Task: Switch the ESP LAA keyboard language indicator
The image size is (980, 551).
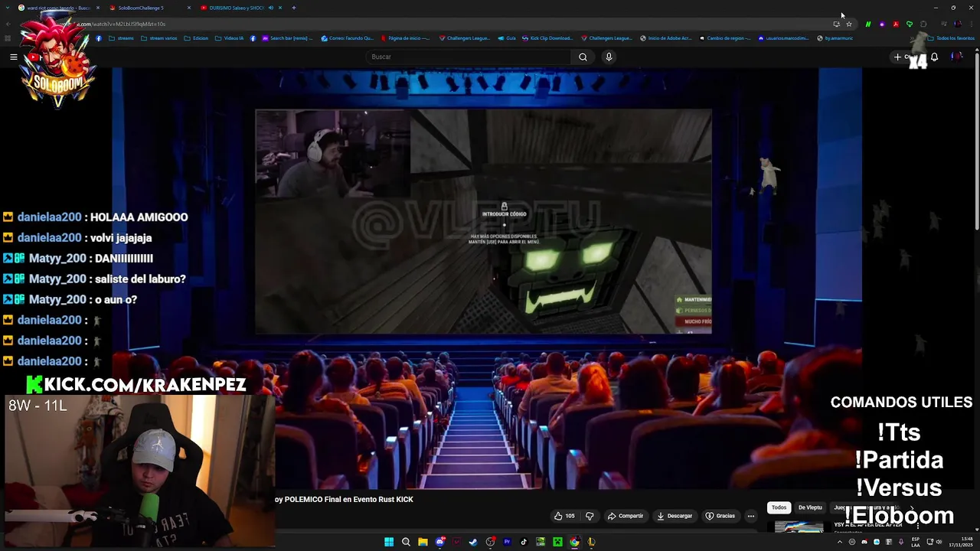Action: pos(916,542)
